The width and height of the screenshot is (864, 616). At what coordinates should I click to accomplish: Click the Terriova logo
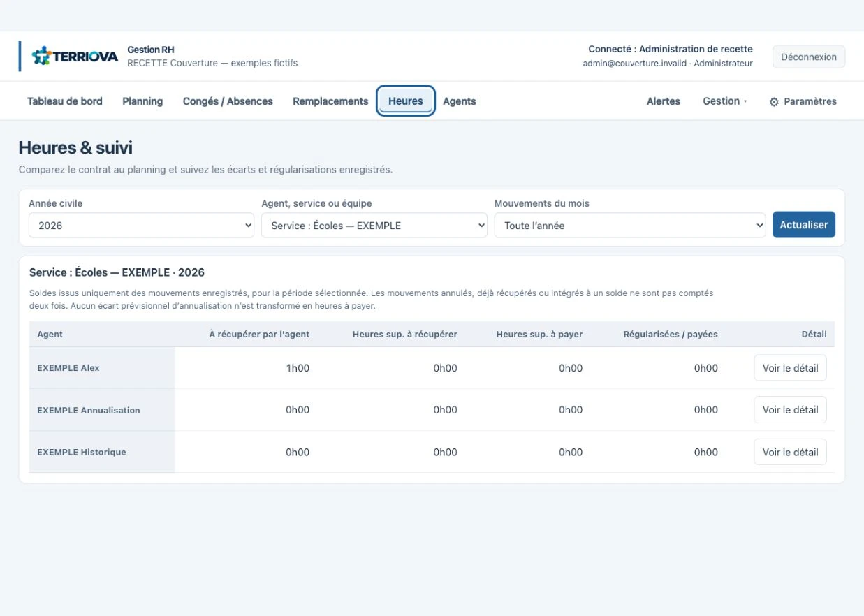[75, 57]
